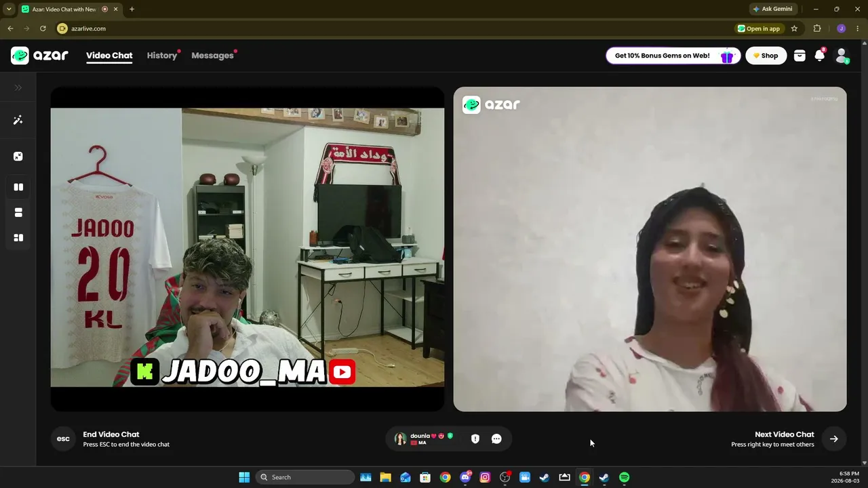The height and width of the screenshot is (488, 868).
Task: Open the notifications bell
Action: point(820,56)
